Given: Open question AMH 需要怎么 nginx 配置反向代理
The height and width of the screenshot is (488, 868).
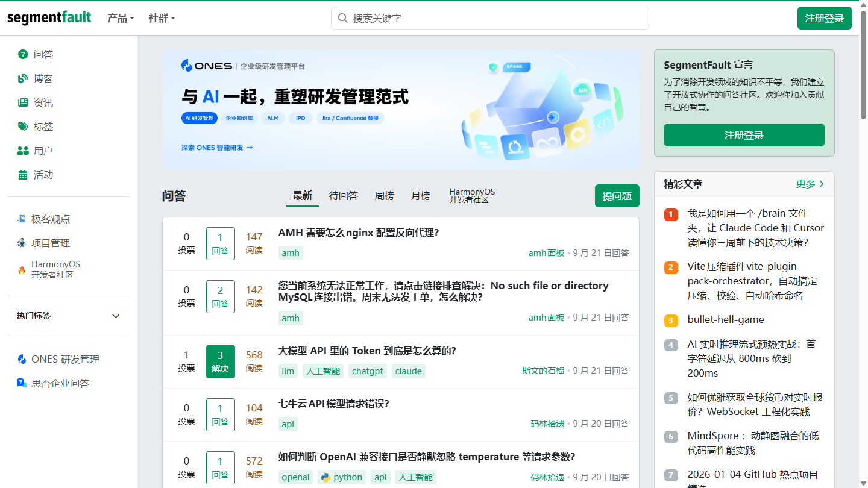Looking at the screenshot, I should [359, 233].
